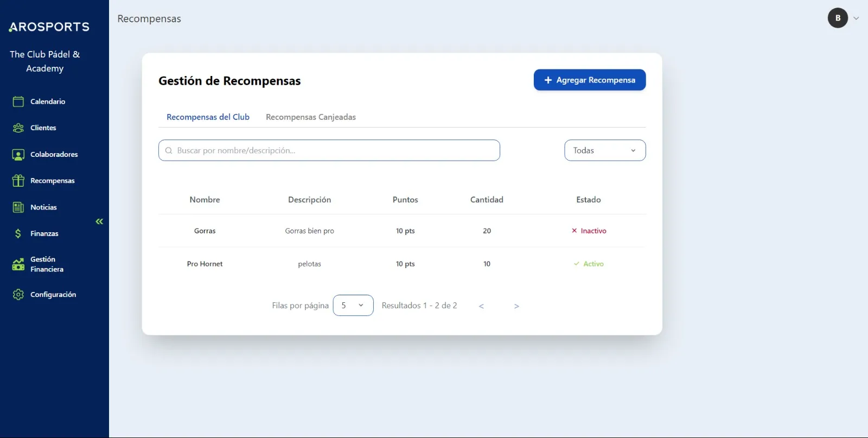This screenshot has width=868, height=438.
Task: Click the Recompensas page title
Action: [x=149, y=18]
